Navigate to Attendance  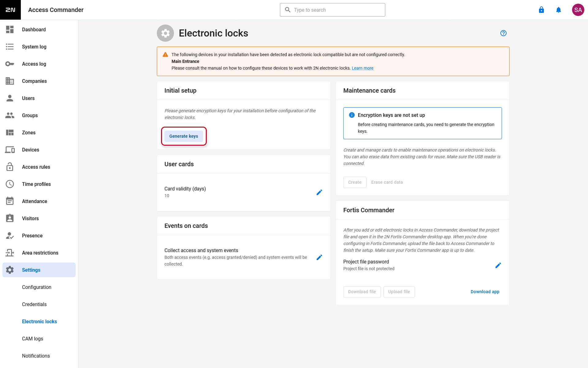pyautogui.click(x=39, y=201)
